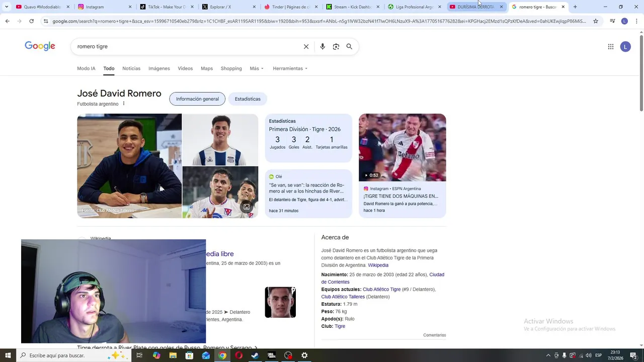Image resolution: width=644 pixels, height=362 pixels.
Task: Switch to the Shopping results tab
Action: tap(231, 68)
